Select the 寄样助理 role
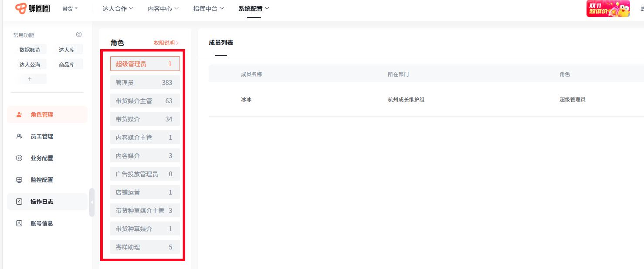The image size is (644, 269). (x=145, y=247)
